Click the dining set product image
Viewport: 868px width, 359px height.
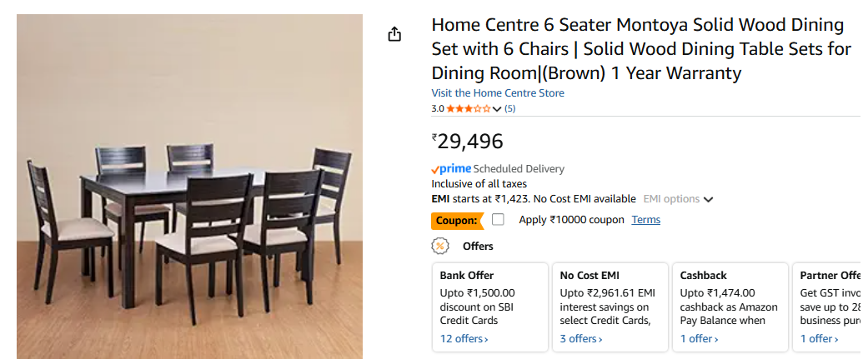(x=189, y=187)
